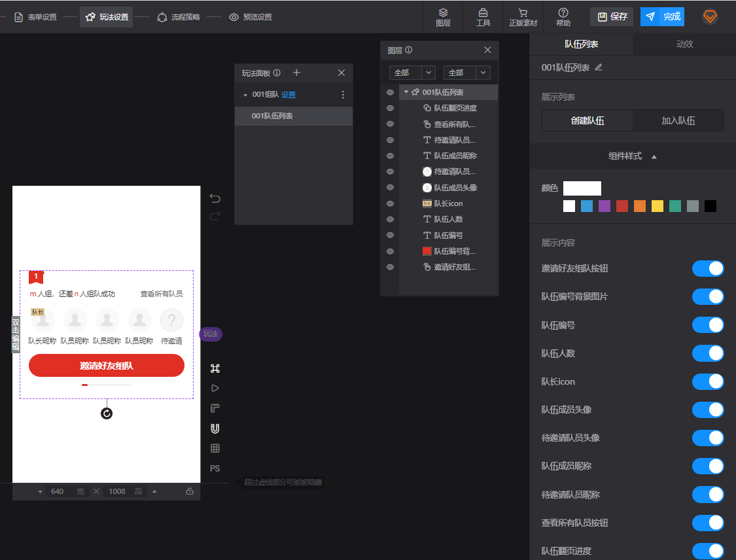
Task: Select 创建队伍 display list option
Action: [x=587, y=120]
